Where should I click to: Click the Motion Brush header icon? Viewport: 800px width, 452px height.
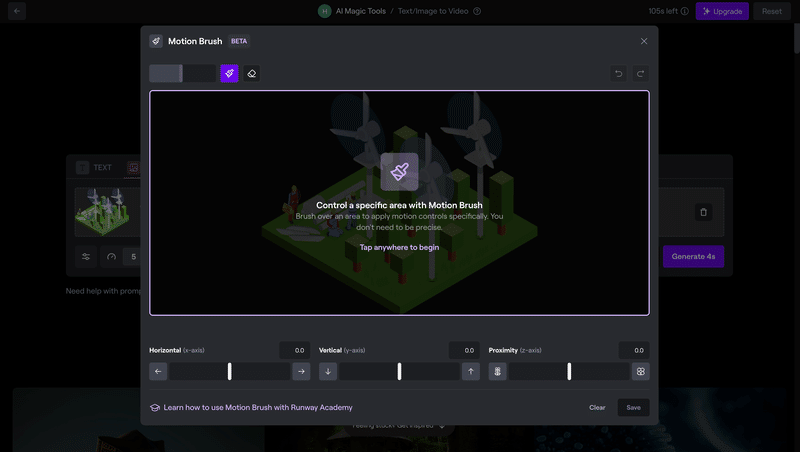tap(156, 41)
